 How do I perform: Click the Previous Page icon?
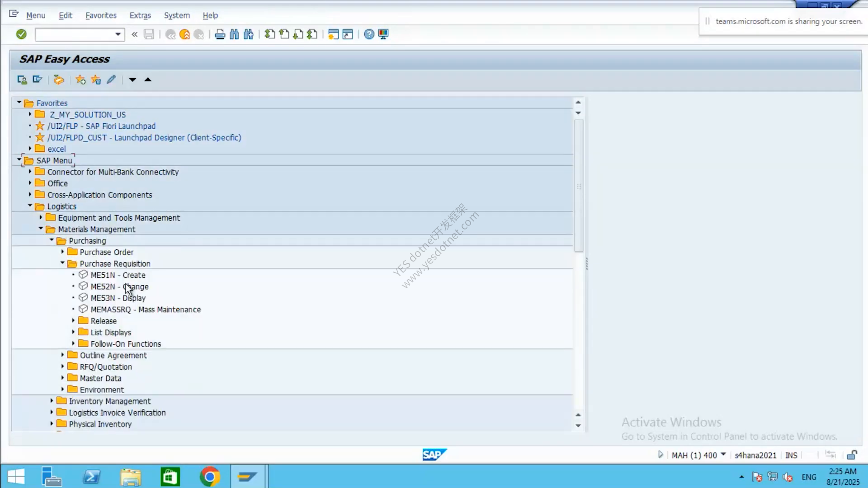pyautogui.click(x=284, y=34)
